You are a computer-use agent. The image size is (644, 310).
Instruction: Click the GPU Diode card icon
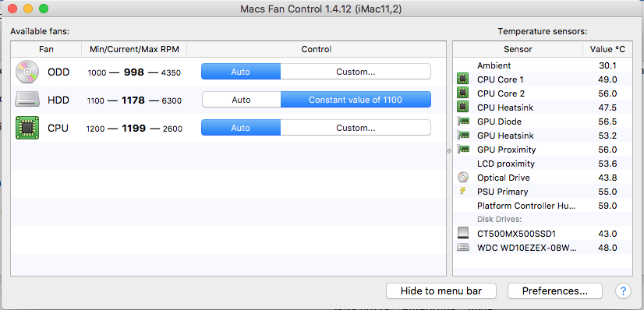[x=463, y=122]
